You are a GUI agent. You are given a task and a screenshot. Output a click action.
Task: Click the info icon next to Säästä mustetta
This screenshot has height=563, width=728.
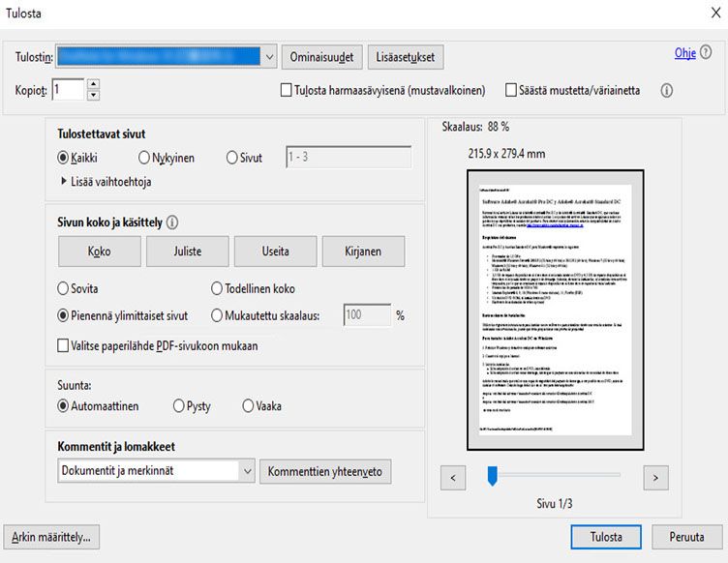(666, 90)
